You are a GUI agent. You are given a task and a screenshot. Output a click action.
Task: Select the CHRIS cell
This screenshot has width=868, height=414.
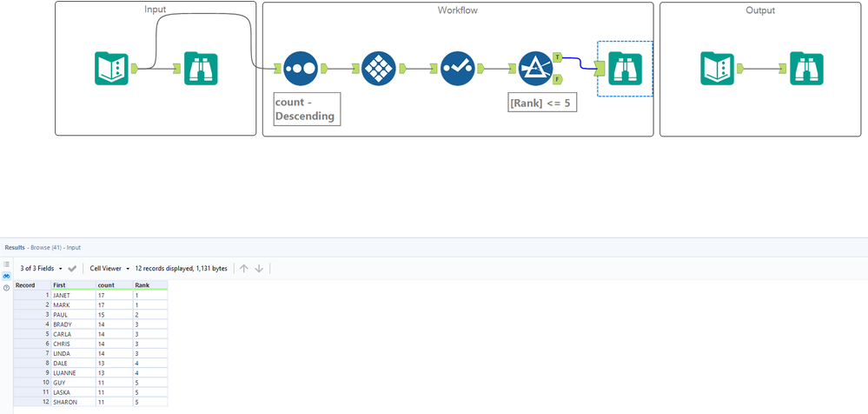(x=73, y=344)
